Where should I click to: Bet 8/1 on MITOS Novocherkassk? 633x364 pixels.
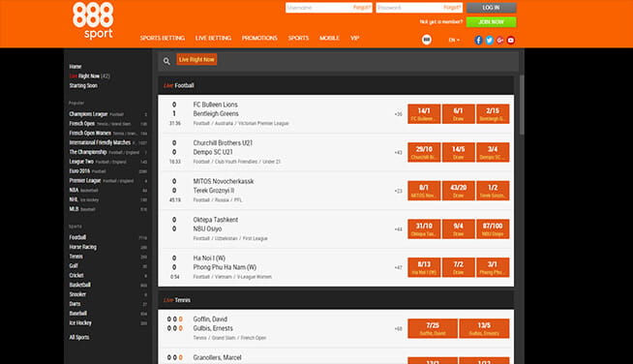pyautogui.click(x=424, y=191)
